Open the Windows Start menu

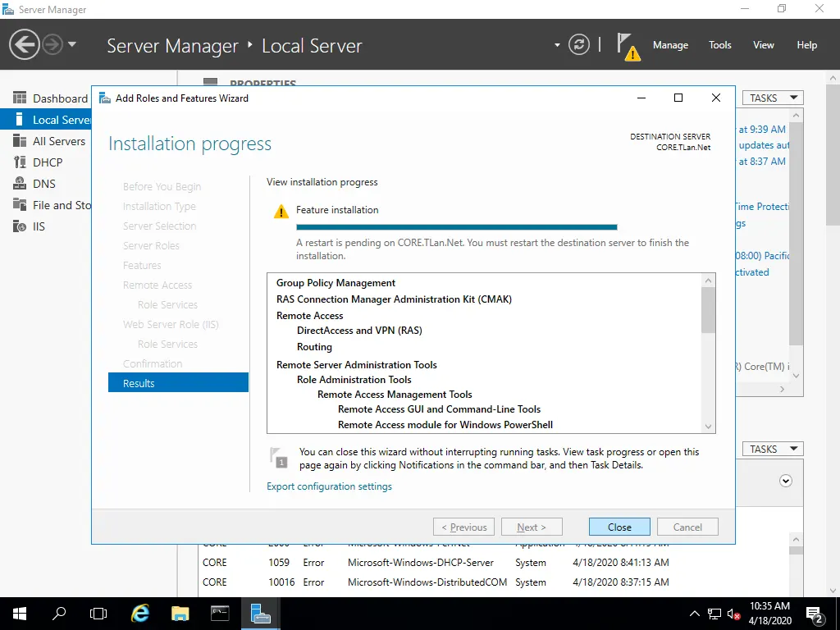20,614
